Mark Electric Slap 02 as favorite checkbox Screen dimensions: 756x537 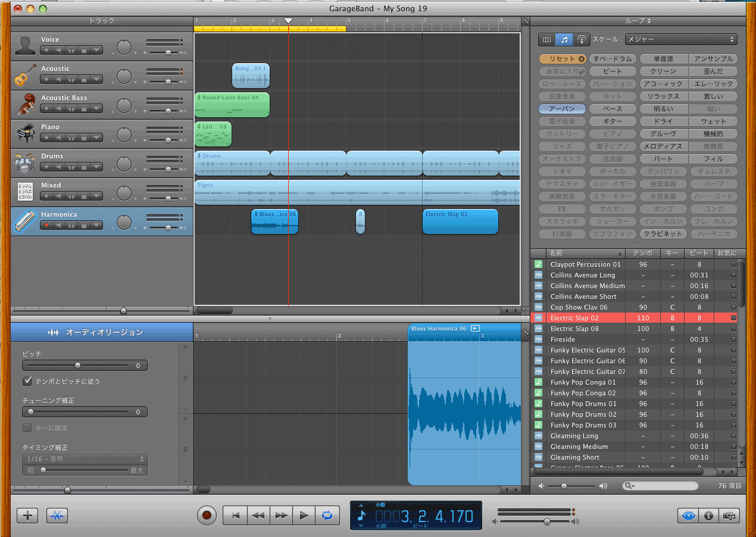733,318
